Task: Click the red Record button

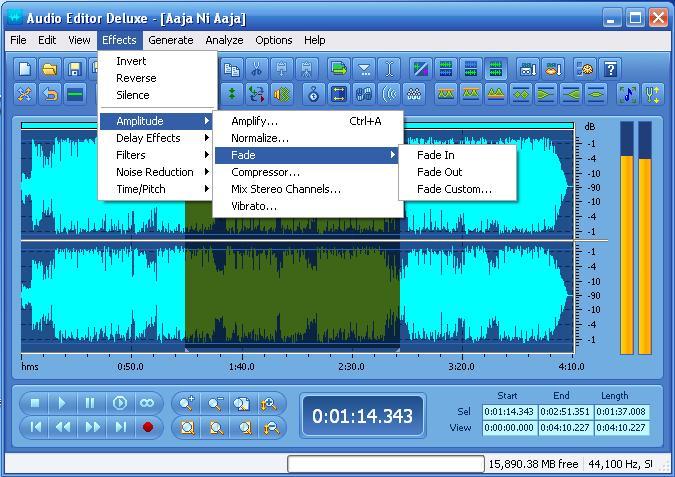Action: tap(148, 427)
